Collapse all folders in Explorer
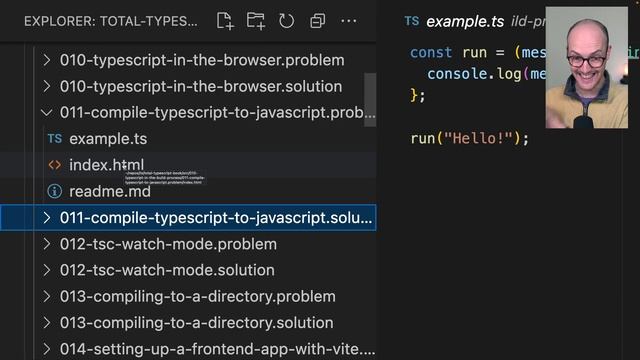640x360 pixels. 318,21
